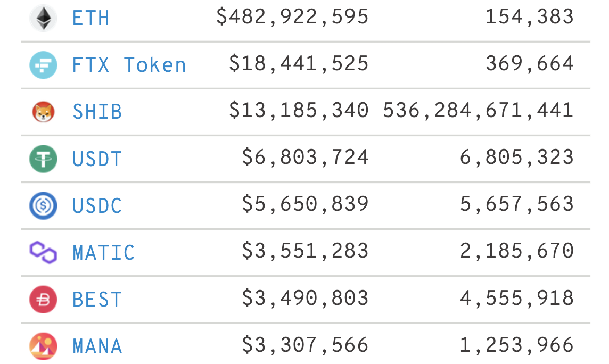Viewport: 609px width, 364px height.
Task: Open the USDT token link
Action: 97,159
